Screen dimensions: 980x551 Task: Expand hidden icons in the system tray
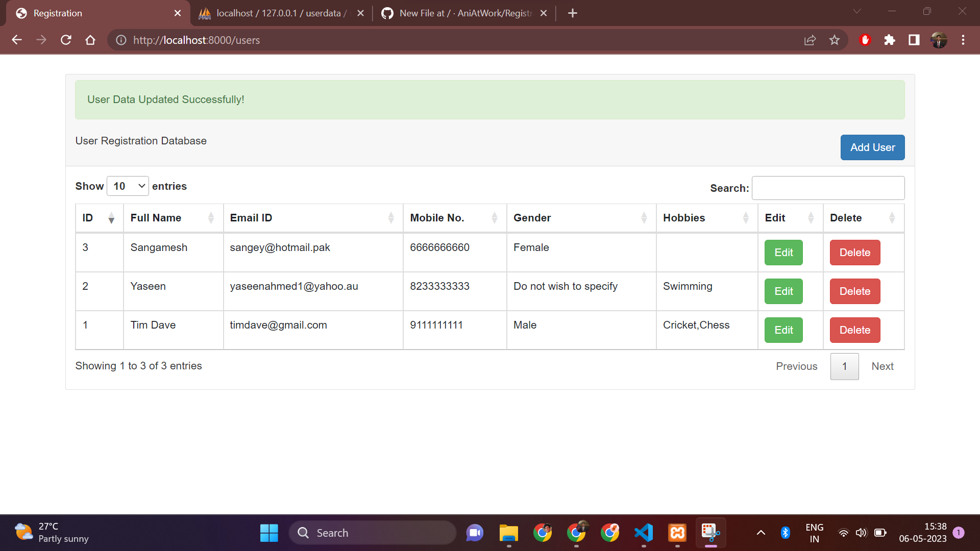(x=761, y=532)
